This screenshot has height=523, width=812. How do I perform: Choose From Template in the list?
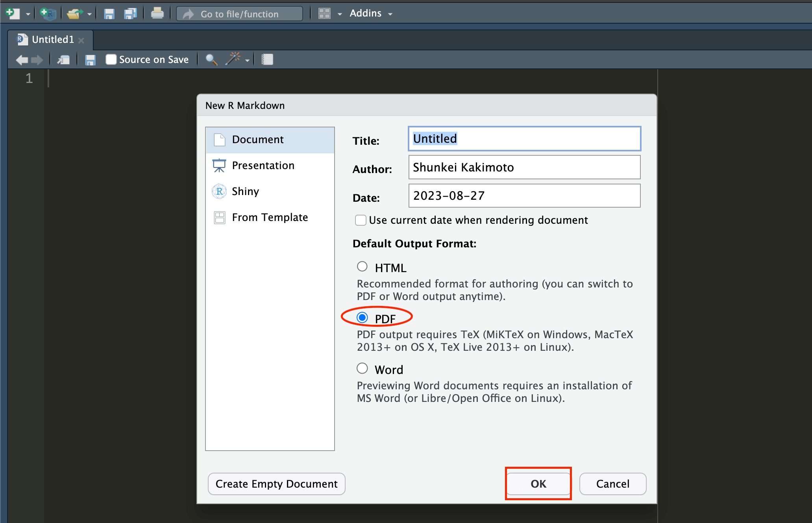(x=270, y=217)
